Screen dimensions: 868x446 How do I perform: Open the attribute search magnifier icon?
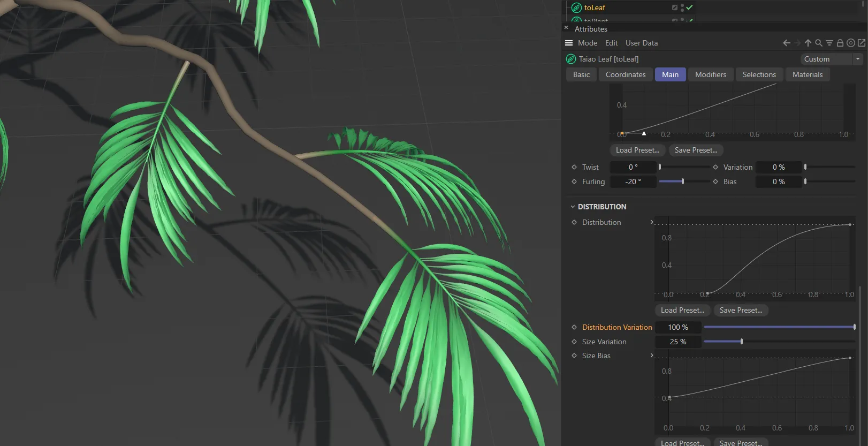pyautogui.click(x=819, y=43)
